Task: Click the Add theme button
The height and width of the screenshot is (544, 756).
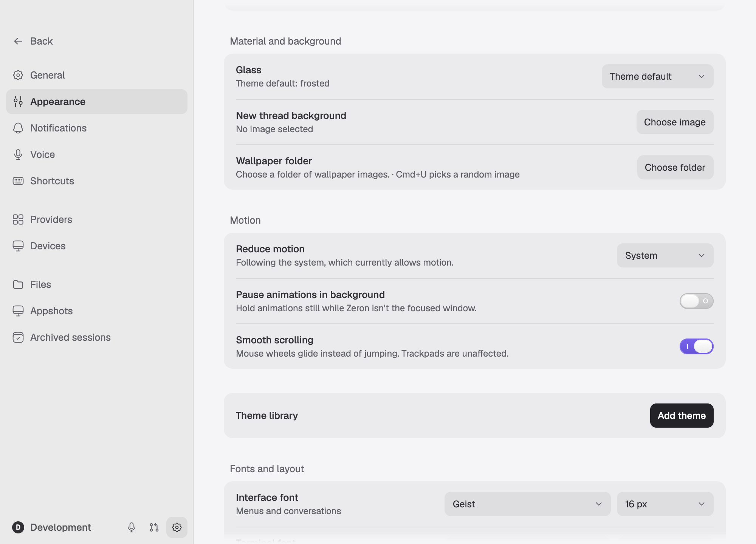Action: 682,416
